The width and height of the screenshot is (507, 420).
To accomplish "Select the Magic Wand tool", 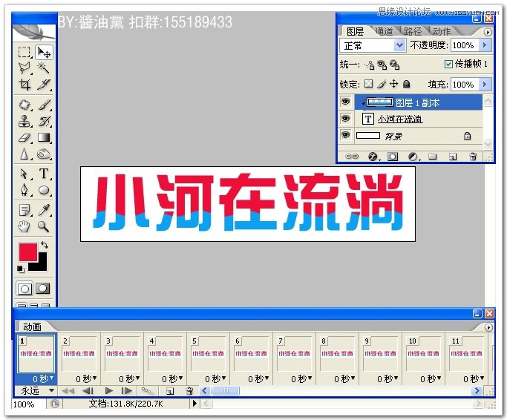I will pyautogui.click(x=44, y=68).
